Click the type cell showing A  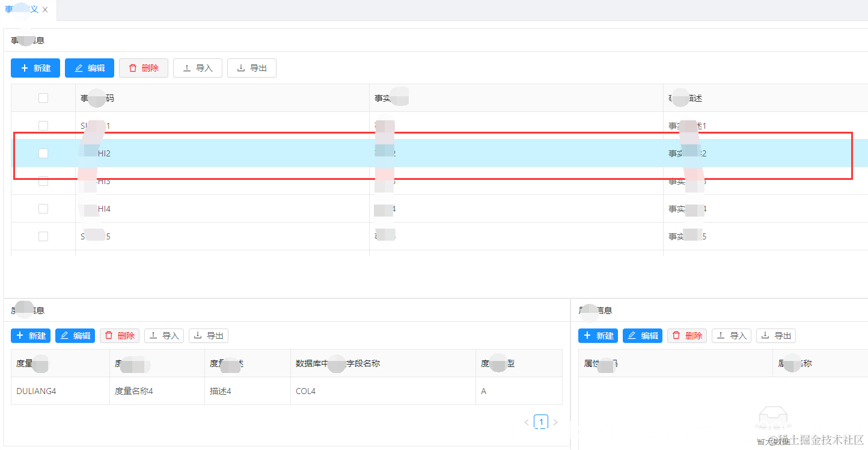coord(519,391)
